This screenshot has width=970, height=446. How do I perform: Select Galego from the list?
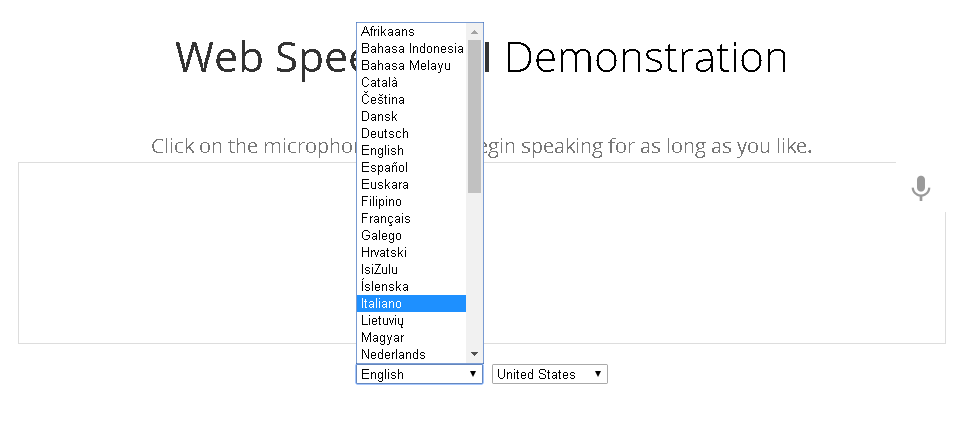pos(411,236)
